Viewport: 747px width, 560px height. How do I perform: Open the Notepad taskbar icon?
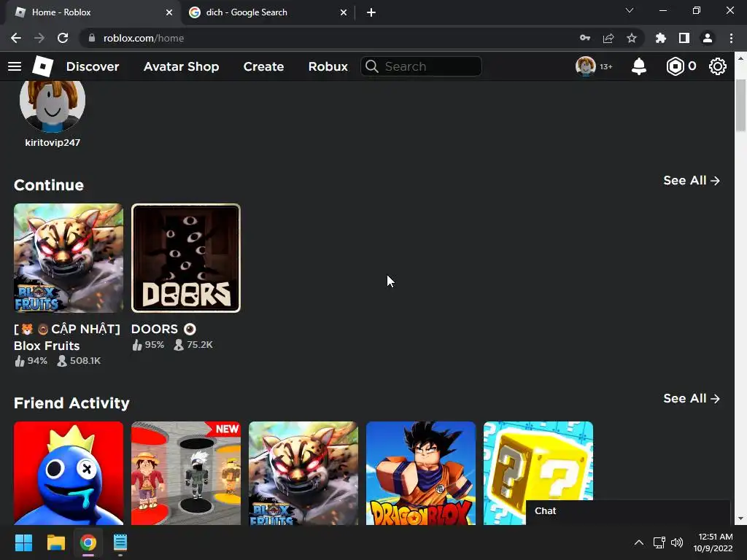tap(120, 542)
